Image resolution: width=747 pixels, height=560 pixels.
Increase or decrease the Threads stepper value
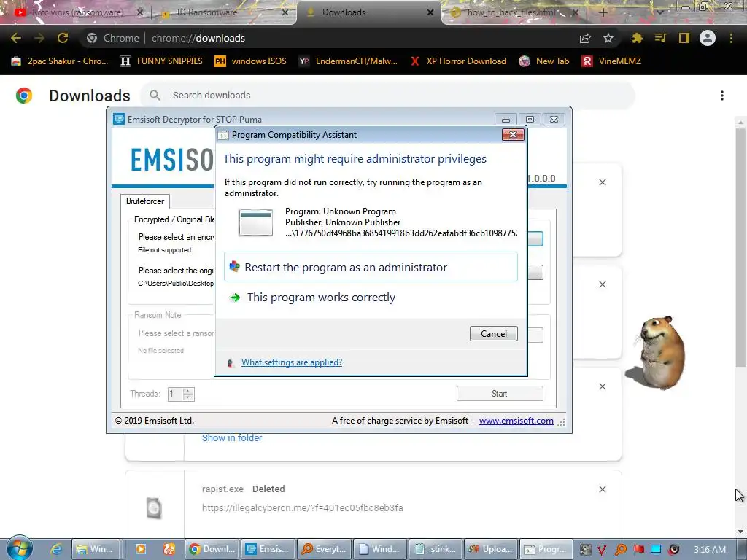[x=188, y=394]
